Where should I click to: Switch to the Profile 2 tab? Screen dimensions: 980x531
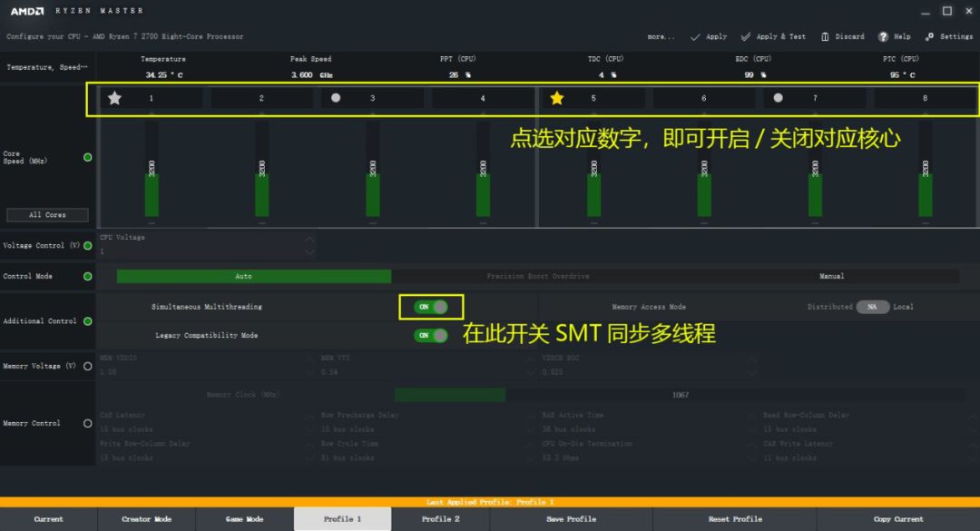(x=440, y=519)
